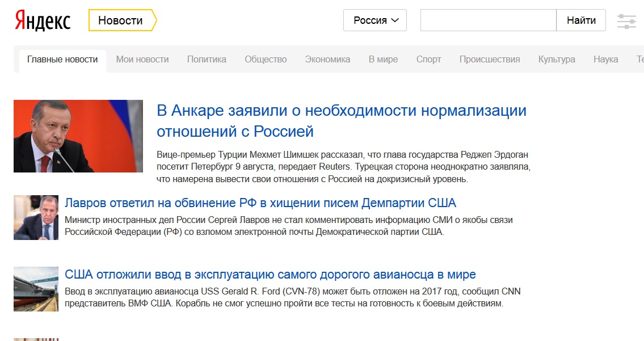This screenshot has width=644, height=341.
Task: Open the Общество tab
Action: [x=266, y=60]
